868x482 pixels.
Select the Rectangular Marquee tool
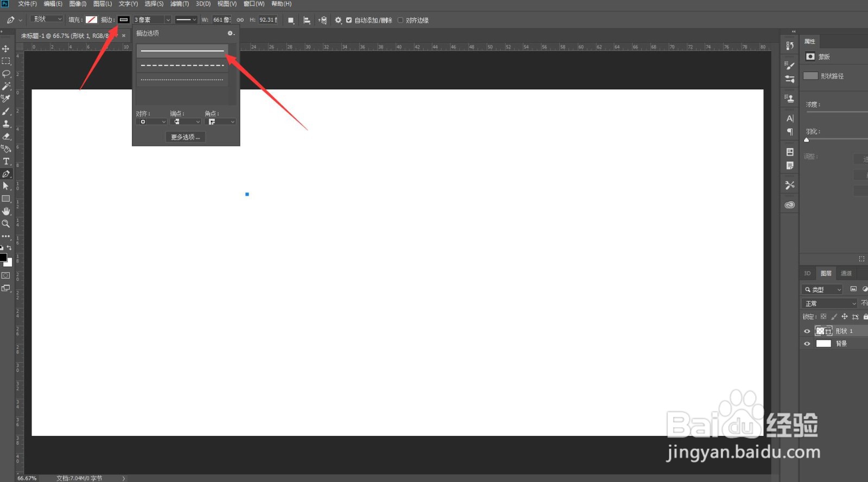pyautogui.click(x=6, y=61)
